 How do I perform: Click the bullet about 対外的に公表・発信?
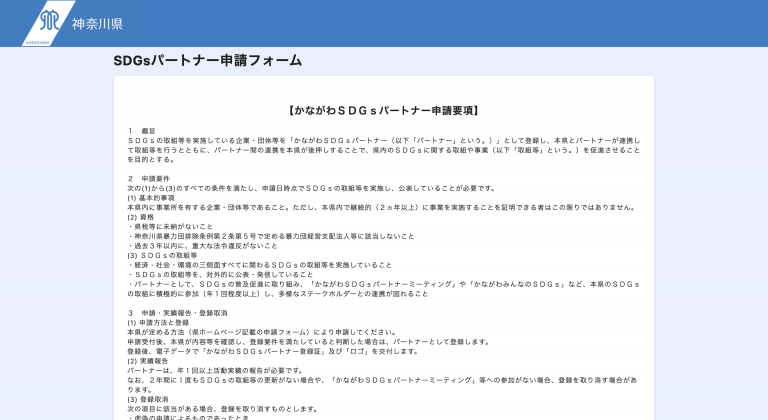tap(218, 274)
